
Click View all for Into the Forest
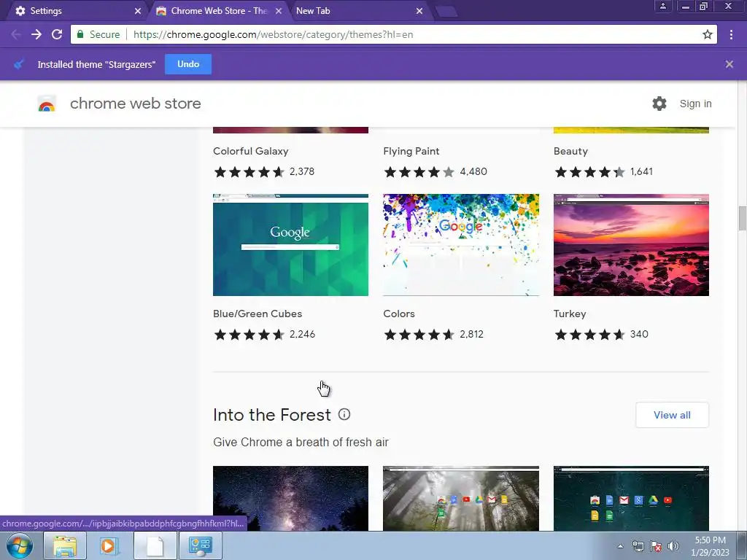(x=672, y=415)
